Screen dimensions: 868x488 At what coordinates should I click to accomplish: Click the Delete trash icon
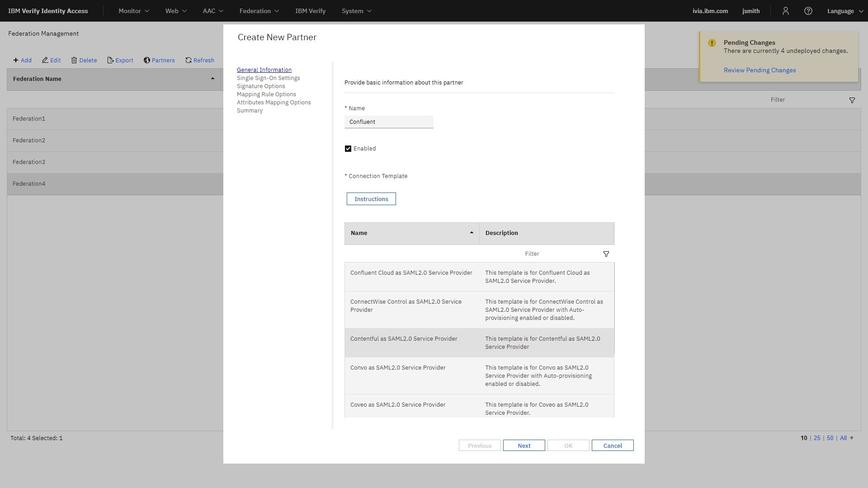pos(74,60)
